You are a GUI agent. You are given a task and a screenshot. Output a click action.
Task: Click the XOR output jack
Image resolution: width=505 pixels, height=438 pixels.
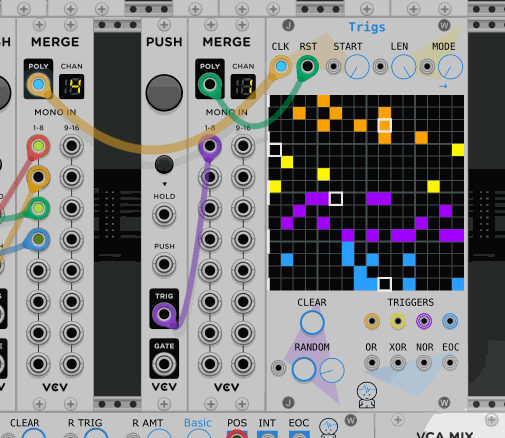(x=398, y=363)
